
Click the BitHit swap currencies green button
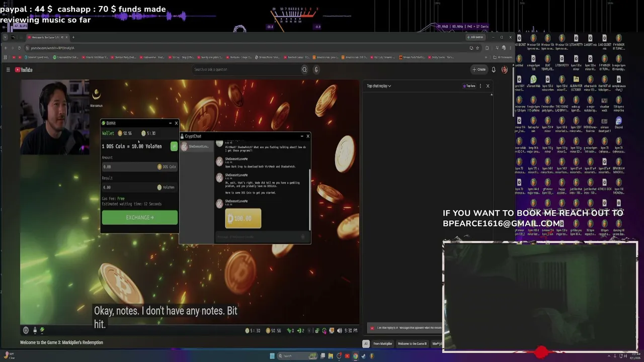(174, 146)
